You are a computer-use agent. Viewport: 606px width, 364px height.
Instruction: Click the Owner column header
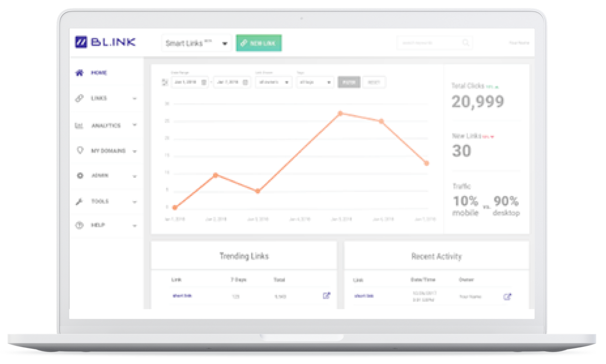[x=466, y=280]
